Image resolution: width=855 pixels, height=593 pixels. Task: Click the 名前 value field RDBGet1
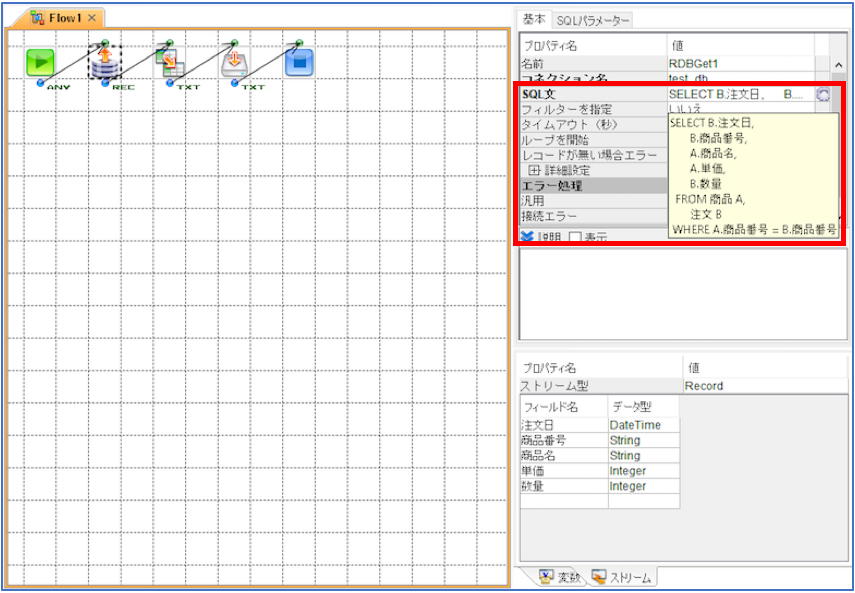pyautogui.click(x=740, y=64)
